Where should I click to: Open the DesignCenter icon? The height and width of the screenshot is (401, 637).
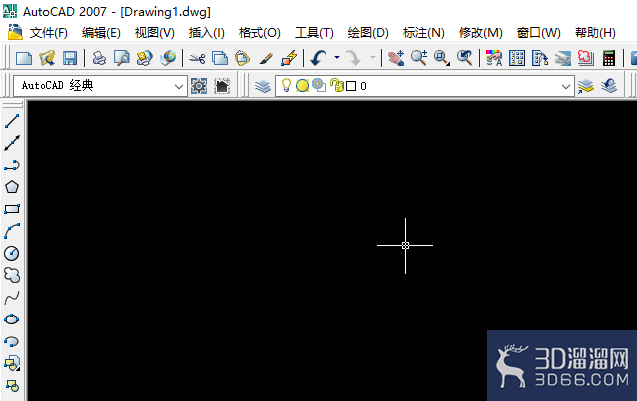point(517,58)
